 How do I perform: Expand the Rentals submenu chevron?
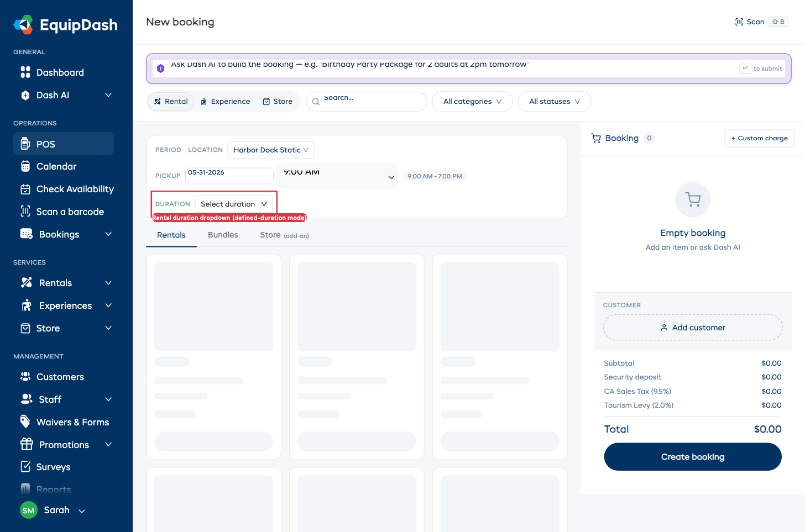[108, 283]
